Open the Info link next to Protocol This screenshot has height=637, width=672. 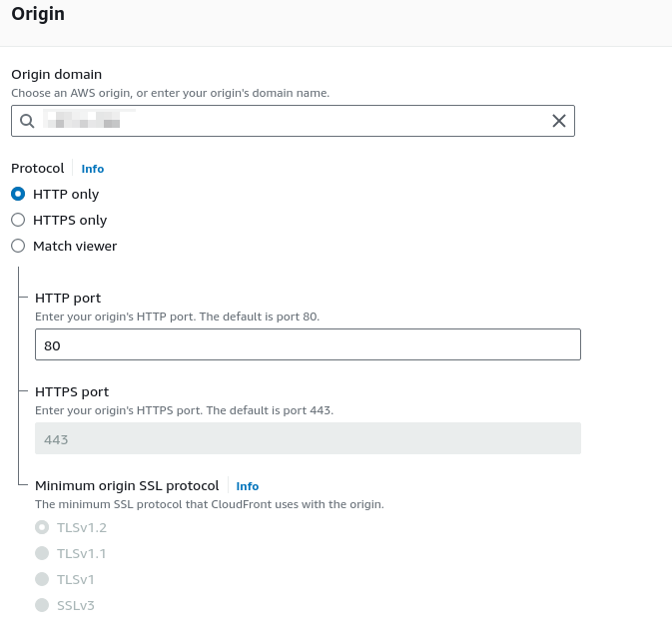(93, 169)
